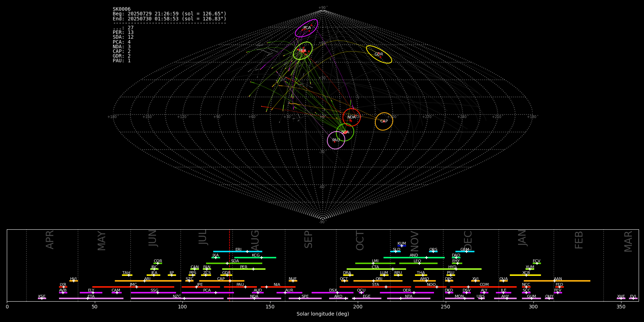
Task: Click the NTA shower bar in timeline
Action: pyautogui.click(x=409, y=298)
